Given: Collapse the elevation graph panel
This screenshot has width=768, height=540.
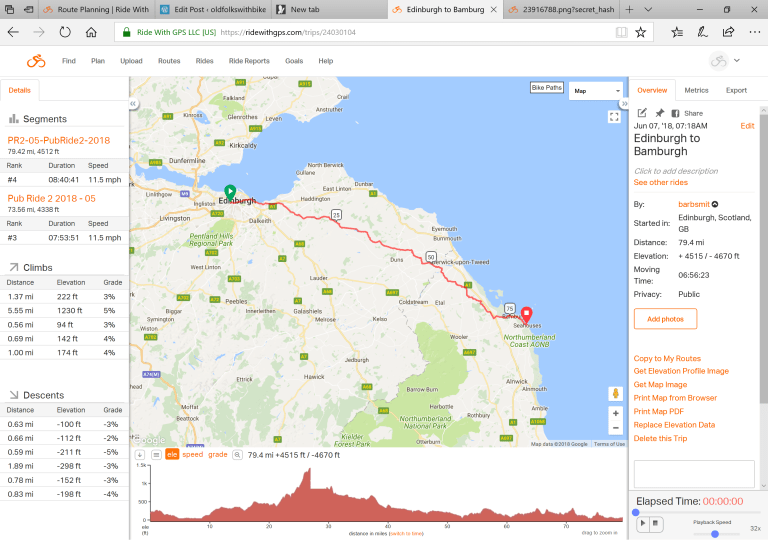Looking at the screenshot, I should point(140,454).
